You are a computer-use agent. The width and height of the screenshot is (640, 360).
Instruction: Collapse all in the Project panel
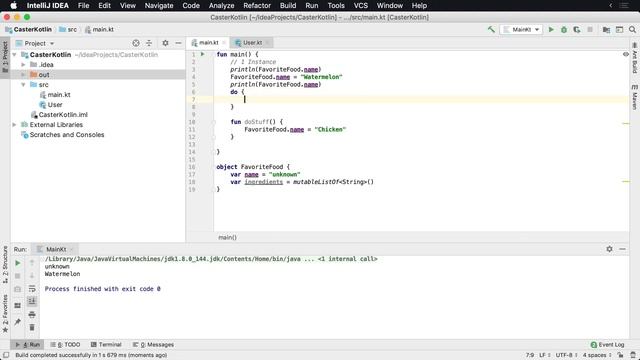(149, 43)
